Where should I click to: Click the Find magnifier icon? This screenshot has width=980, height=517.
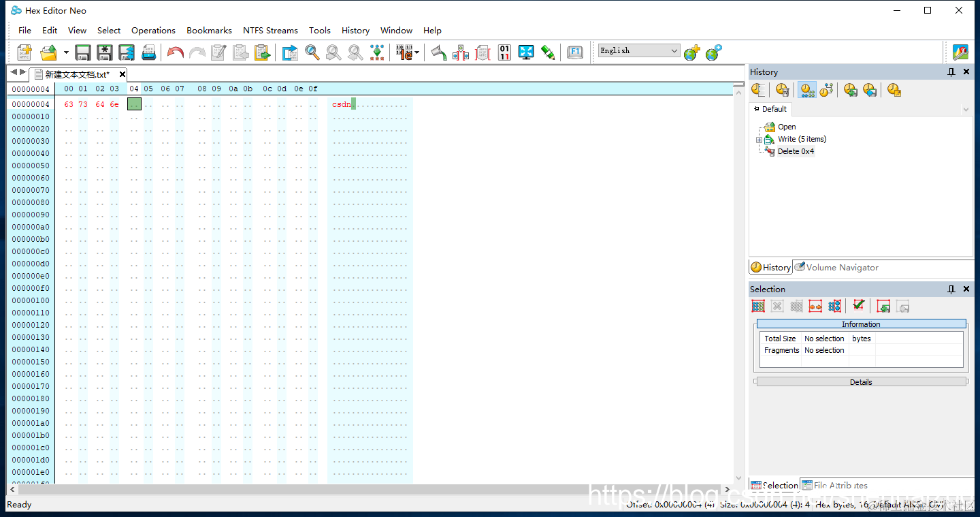[312, 52]
